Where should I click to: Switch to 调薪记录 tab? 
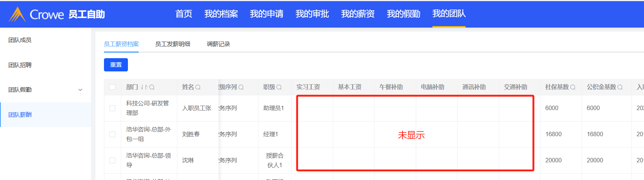pos(218,44)
